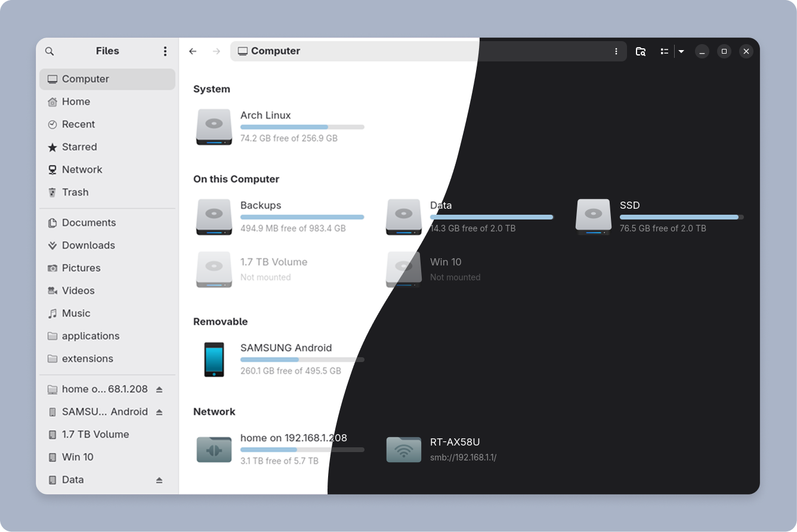The width and height of the screenshot is (797, 532).
Task: Expand the view options dropdown arrow
Action: (x=681, y=51)
